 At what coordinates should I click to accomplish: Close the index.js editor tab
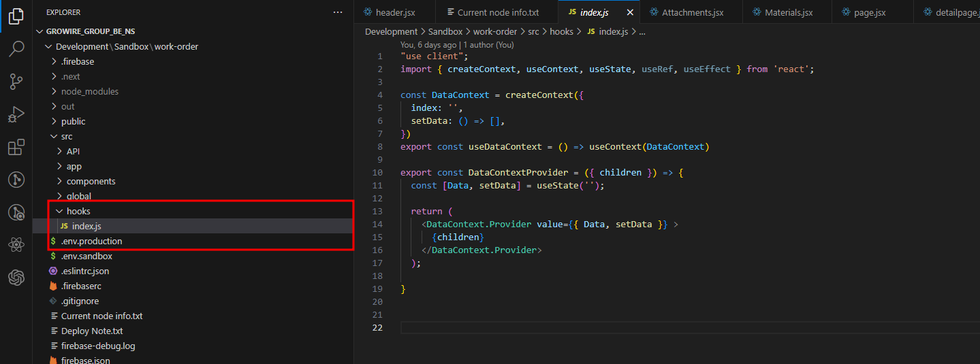pyautogui.click(x=630, y=12)
